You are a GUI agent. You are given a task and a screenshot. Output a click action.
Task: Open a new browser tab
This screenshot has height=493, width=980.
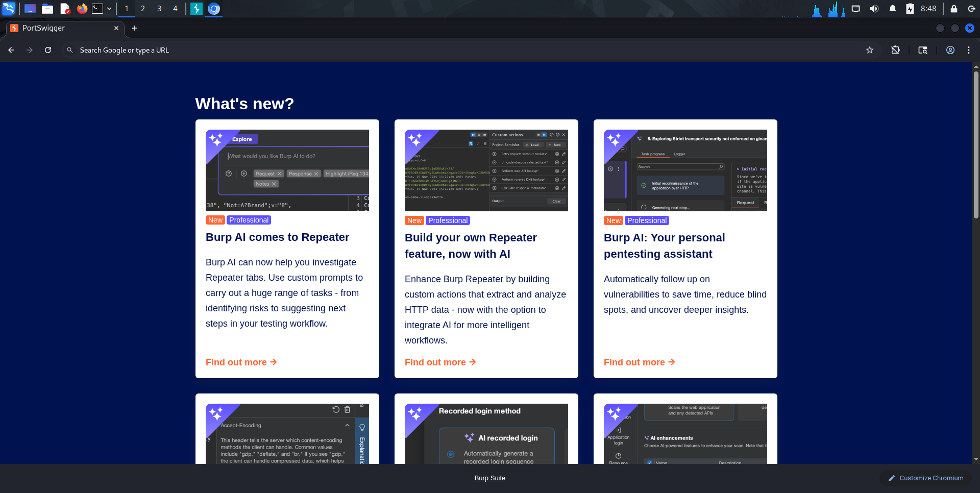point(135,28)
